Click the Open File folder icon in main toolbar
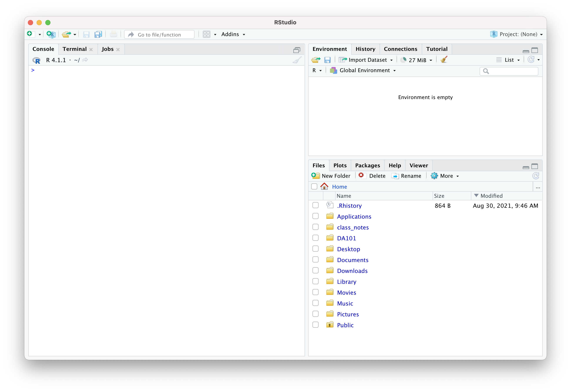The width and height of the screenshot is (571, 392). tap(66, 34)
